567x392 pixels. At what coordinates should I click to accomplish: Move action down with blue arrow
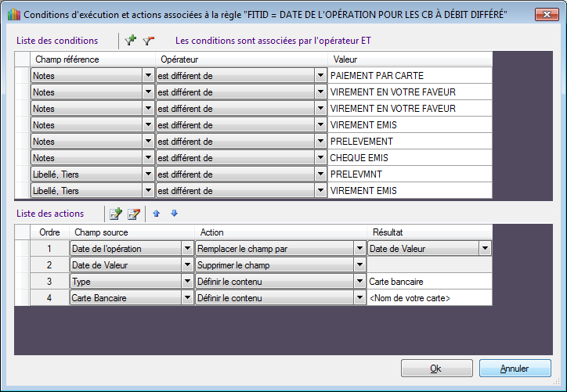coord(174,213)
